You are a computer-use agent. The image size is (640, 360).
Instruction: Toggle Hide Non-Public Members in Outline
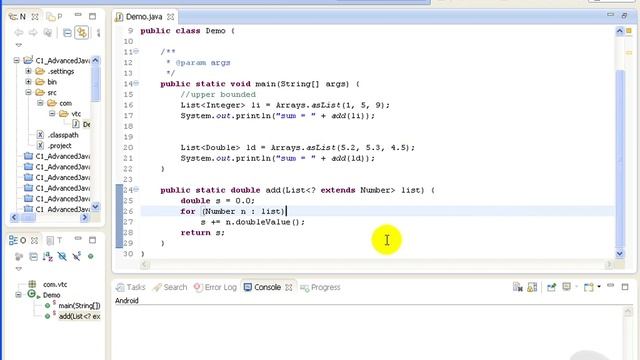pyautogui.click(x=91, y=256)
